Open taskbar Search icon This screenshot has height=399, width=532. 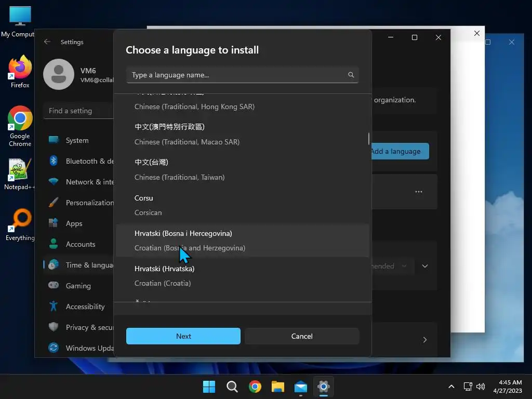(232, 387)
